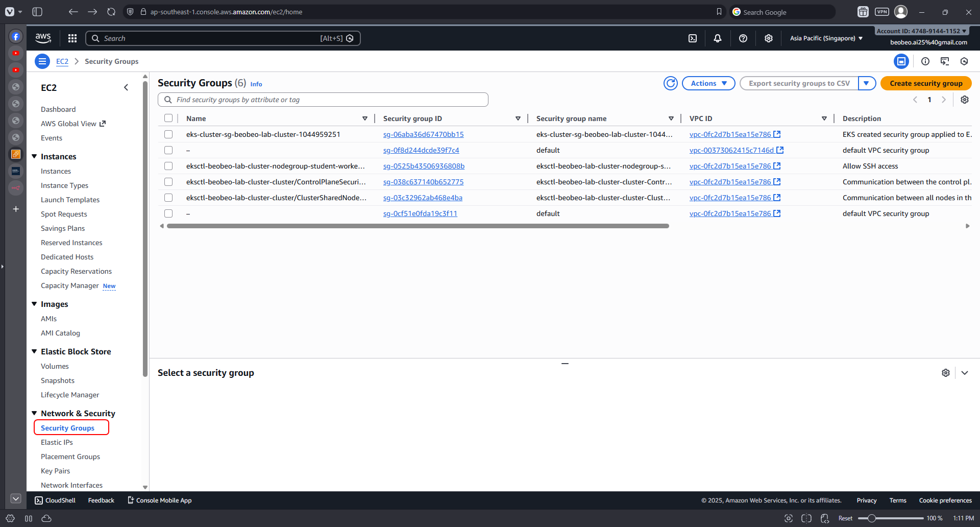This screenshot has width=980, height=527.
Task: Open table preferences gear icon
Action: pos(965,100)
